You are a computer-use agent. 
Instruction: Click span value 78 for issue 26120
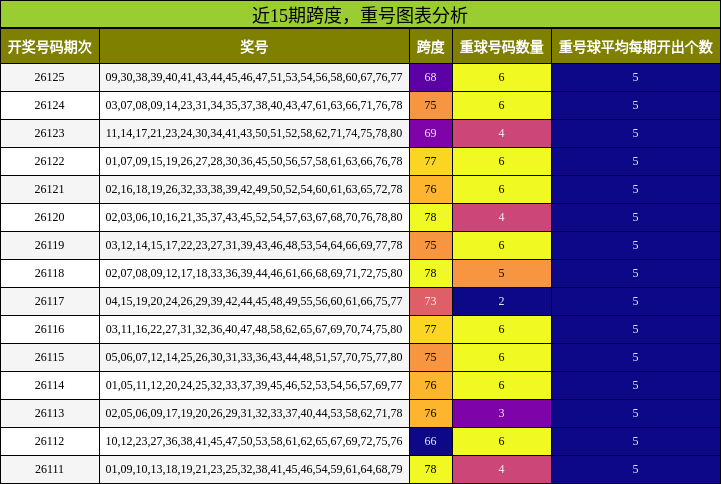(431, 217)
